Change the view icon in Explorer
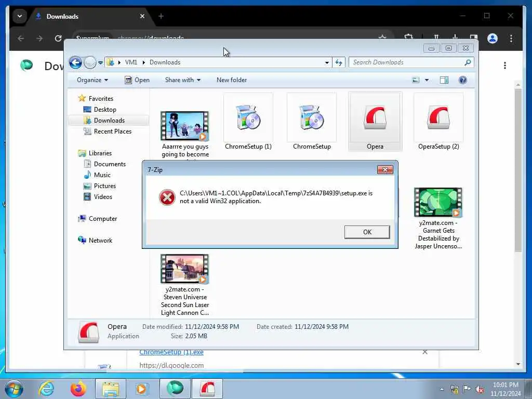 [416, 80]
